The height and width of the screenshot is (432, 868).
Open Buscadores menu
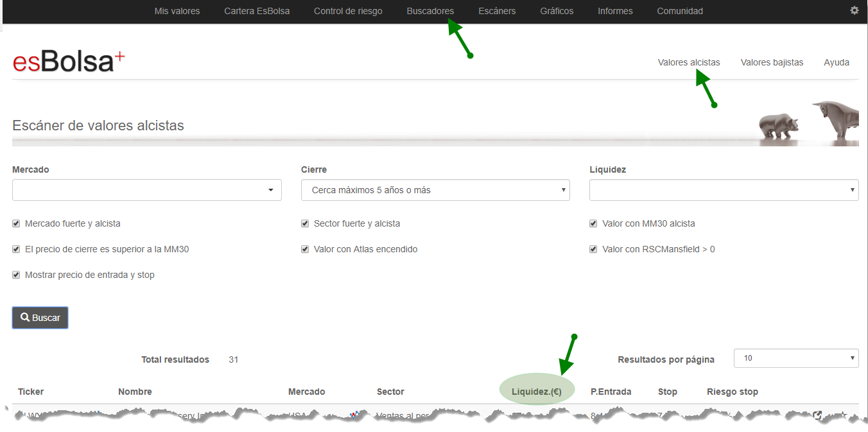click(x=430, y=11)
